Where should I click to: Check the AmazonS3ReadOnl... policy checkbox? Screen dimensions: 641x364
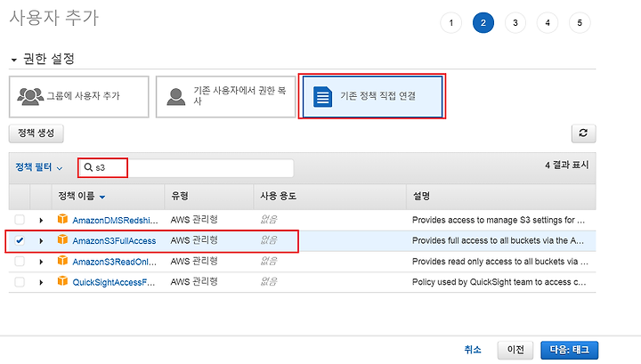pos(20,261)
